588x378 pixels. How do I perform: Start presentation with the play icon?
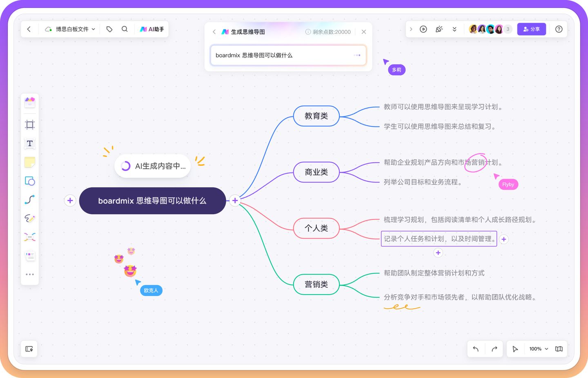(x=423, y=29)
